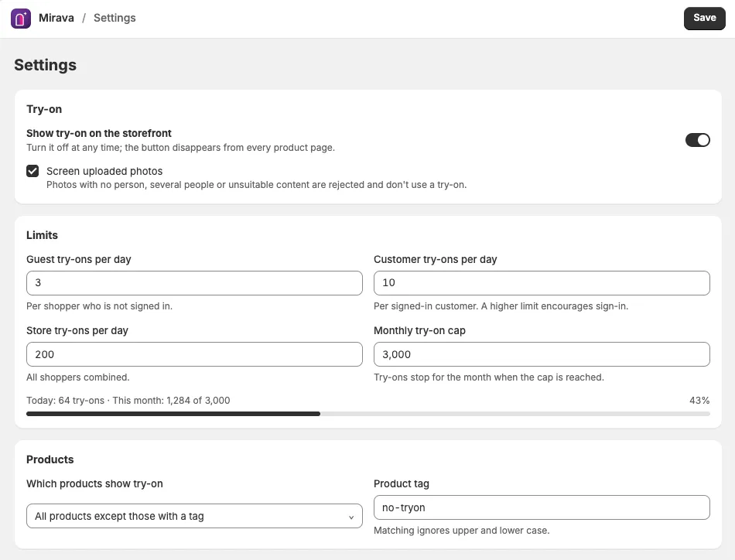Click the 'Show try-on on the storefront' label
The height and width of the screenshot is (560, 735).
point(99,133)
